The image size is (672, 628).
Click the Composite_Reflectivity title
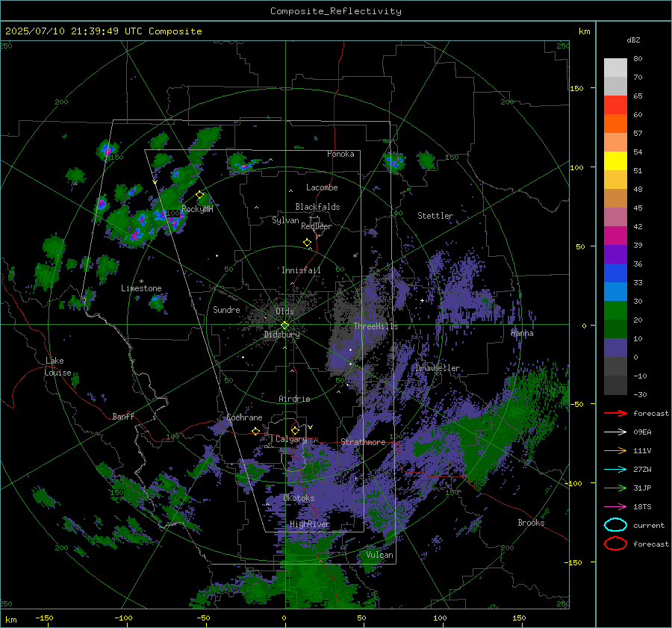[336, 11]
